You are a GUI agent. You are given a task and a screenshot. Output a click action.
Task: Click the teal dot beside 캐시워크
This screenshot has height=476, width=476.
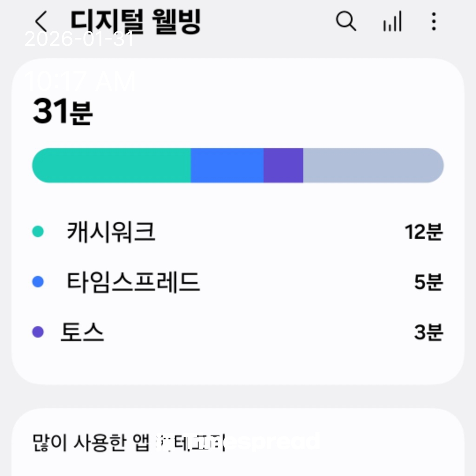tap(38, 231)
